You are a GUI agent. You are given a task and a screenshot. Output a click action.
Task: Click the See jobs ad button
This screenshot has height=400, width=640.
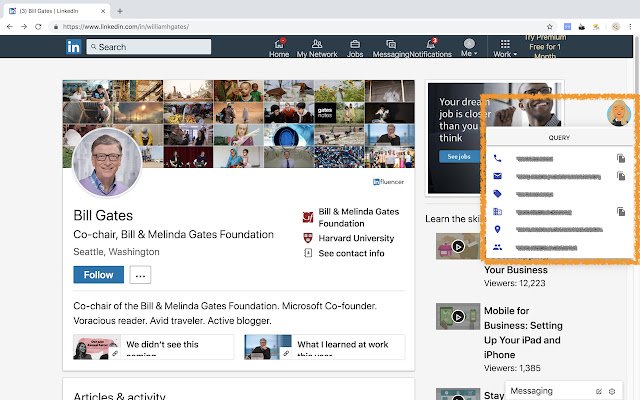[459, 156]
